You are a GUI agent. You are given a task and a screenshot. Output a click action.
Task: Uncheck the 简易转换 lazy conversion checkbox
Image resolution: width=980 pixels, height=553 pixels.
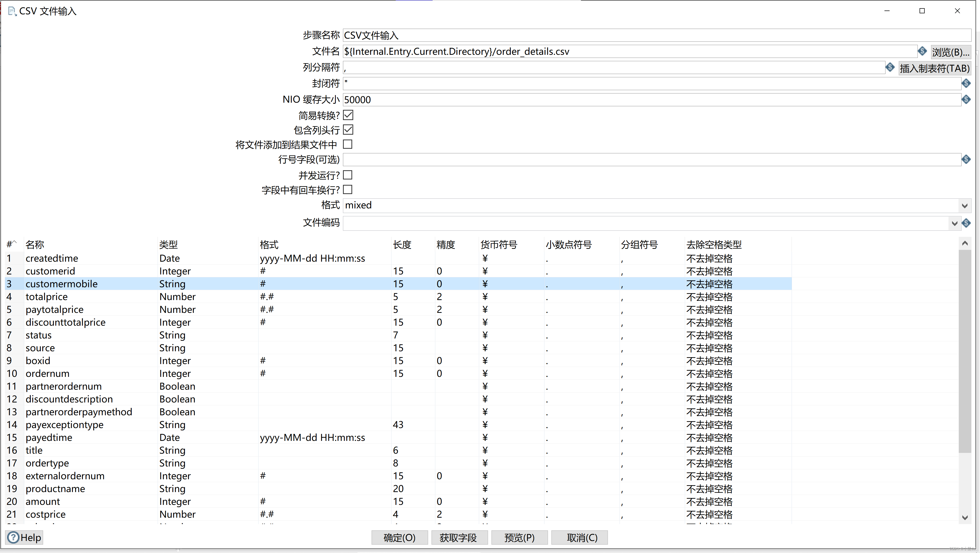[x=348, y=115]
